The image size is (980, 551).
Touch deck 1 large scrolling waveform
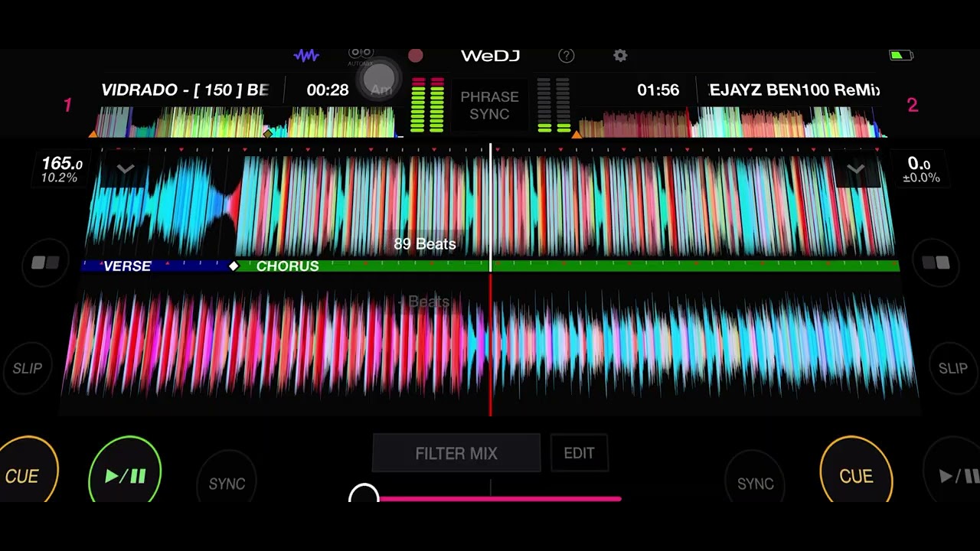point(490,205)
